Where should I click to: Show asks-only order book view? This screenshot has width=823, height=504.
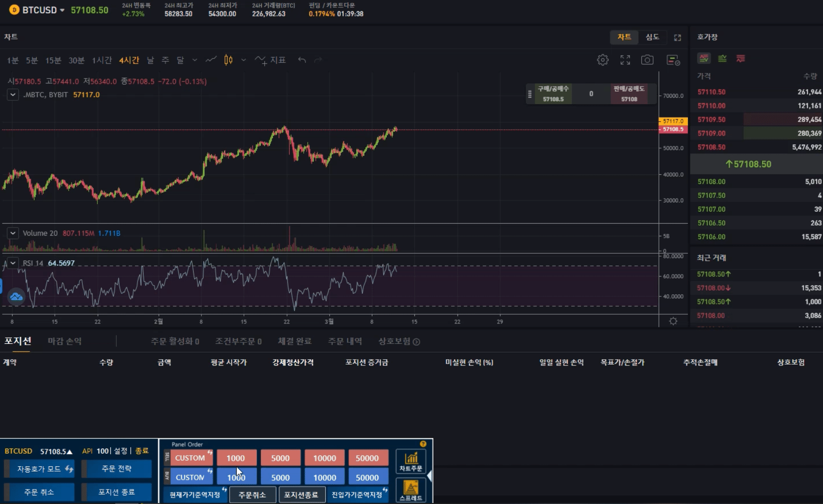click(741, 59)
